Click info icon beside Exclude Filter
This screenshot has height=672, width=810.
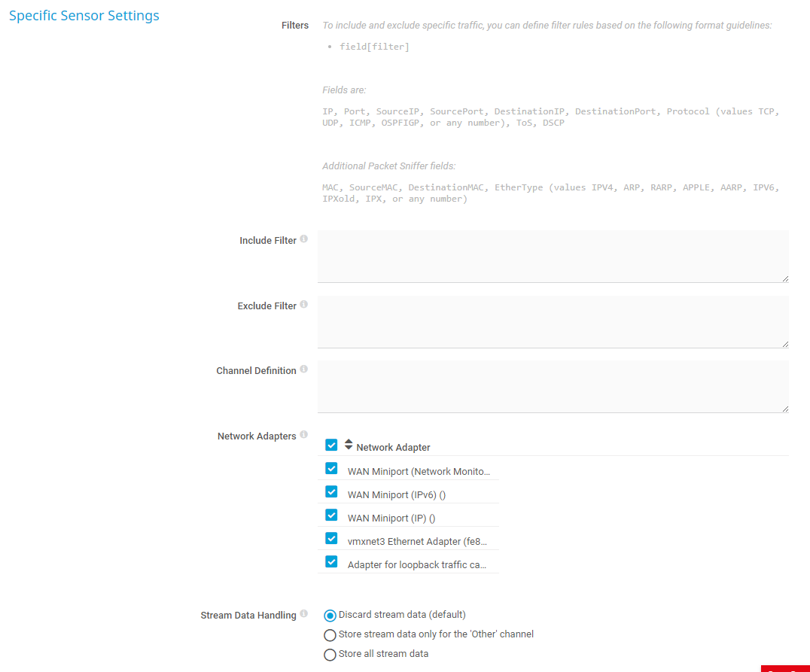[304, 305]
